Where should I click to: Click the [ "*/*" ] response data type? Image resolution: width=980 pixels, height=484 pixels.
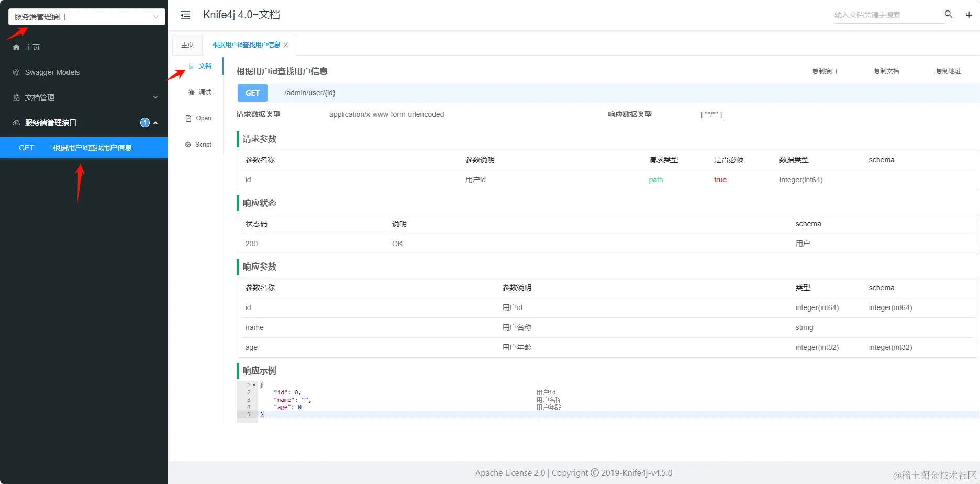pyautogui.click(x=711, y=114)
